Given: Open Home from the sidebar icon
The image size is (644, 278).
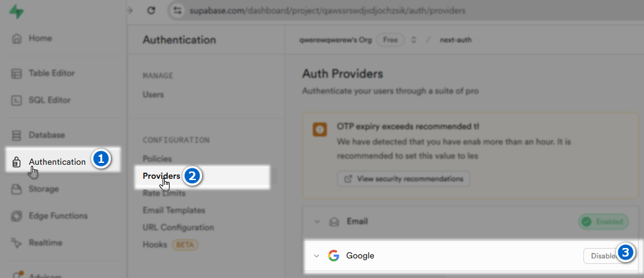Looking at the screenshot, I should coord(17,39).
